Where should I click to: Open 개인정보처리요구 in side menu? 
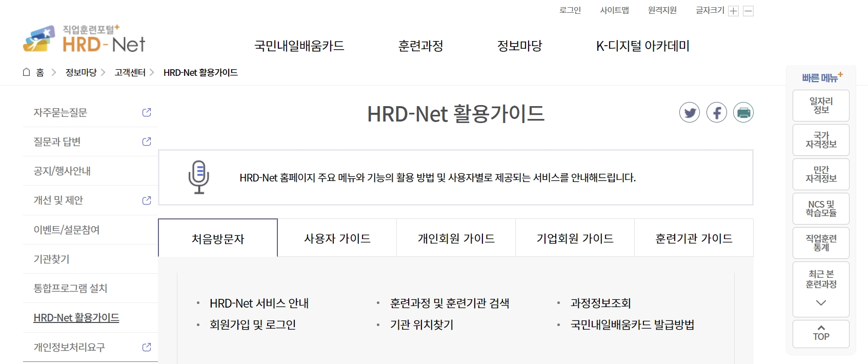click(x=69, y=347)
